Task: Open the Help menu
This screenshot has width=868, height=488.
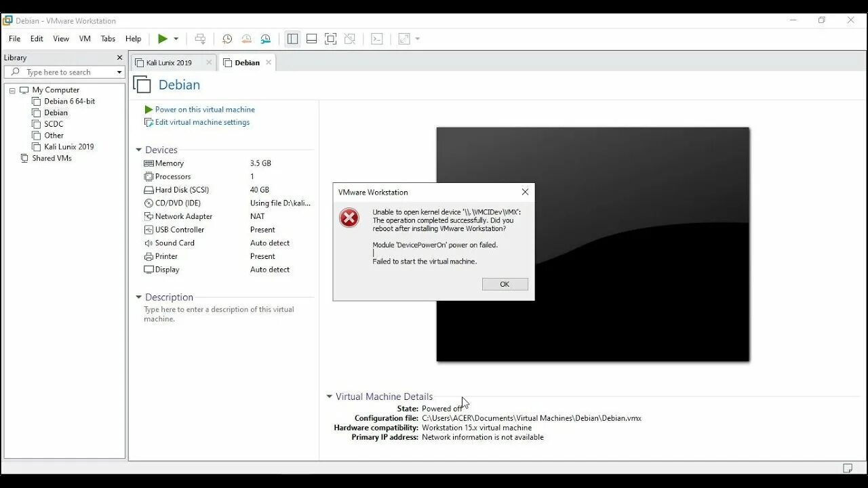Action: pos(133,39)
